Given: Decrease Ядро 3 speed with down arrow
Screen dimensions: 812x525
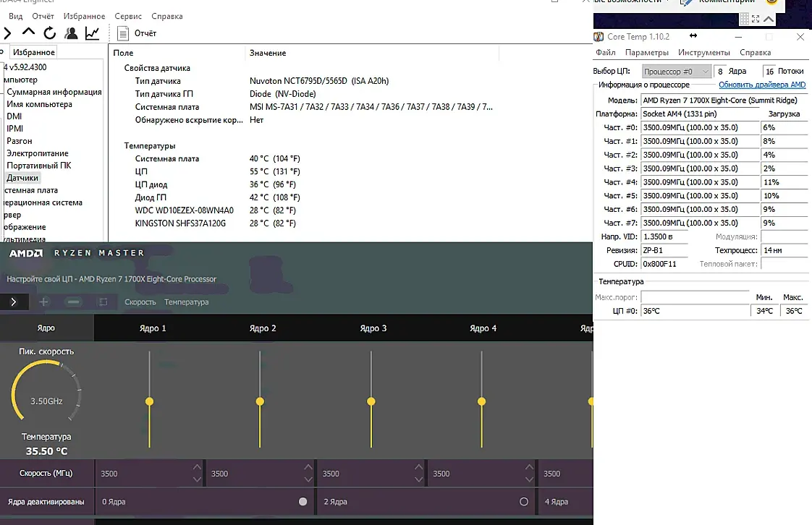Looking at the screenshot, I should tap(419, 479).
